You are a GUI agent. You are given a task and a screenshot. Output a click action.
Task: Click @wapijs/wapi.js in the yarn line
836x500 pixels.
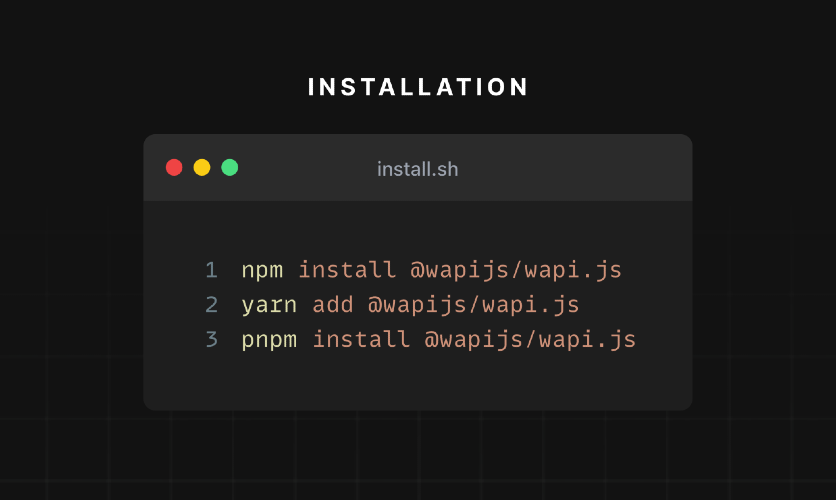[x=473, y=305]
